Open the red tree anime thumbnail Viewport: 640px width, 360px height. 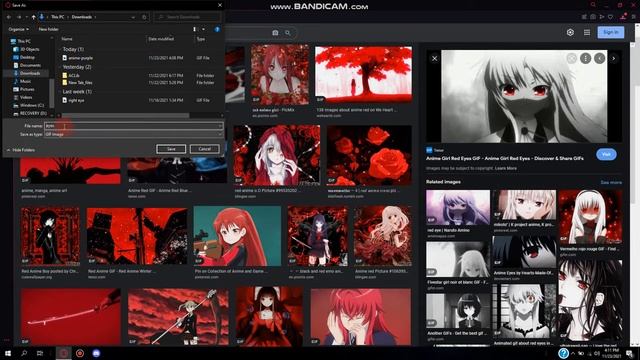(x=363, y=74)
